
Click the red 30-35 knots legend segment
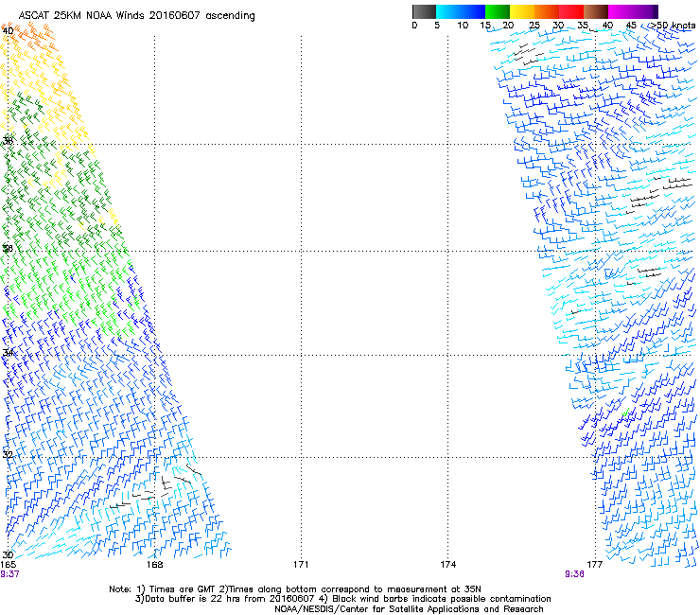[x=571, y=11]
